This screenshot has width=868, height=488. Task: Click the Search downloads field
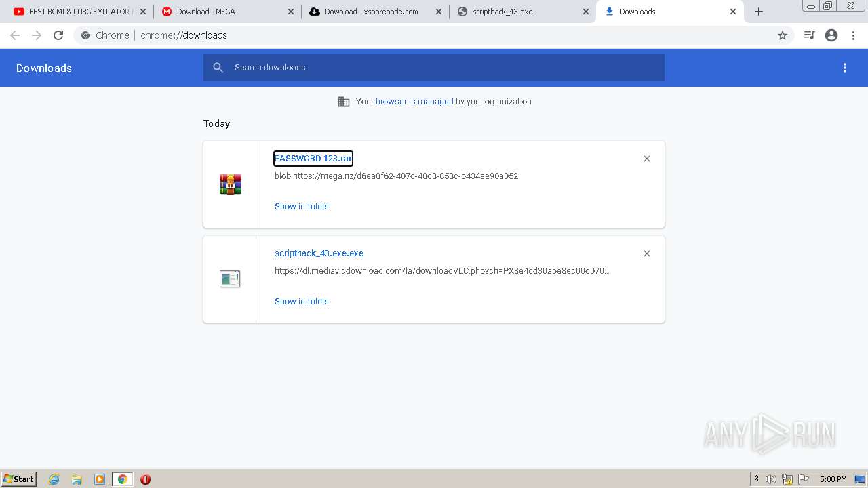click(x=434, y=68)
